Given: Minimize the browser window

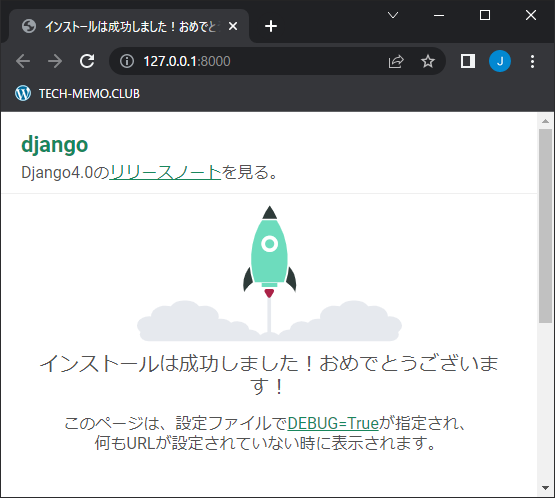Looking at the screenshot, I should (x=439, y=15).
